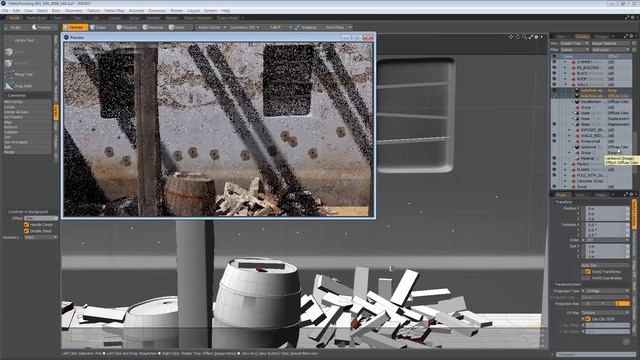Open the File menu
This screenshot has width=640, height=360.
(5, 11)
